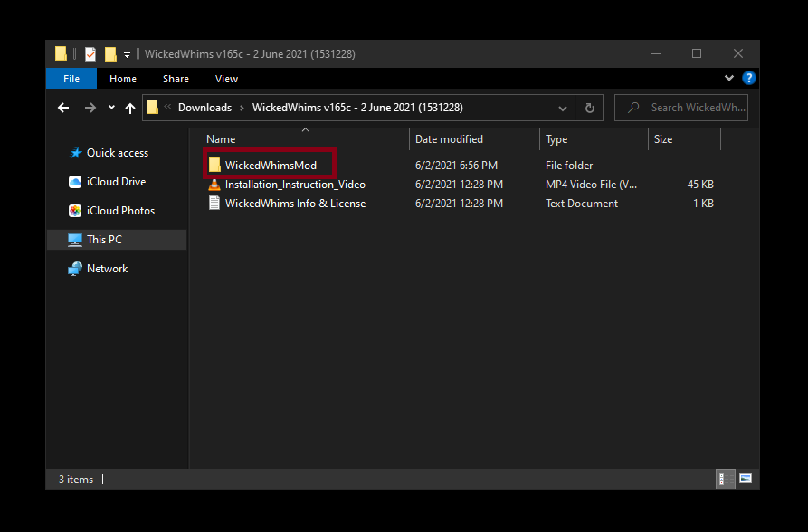
Task: Expand the address bar previous locations dropdown
Action: [562, 108]
